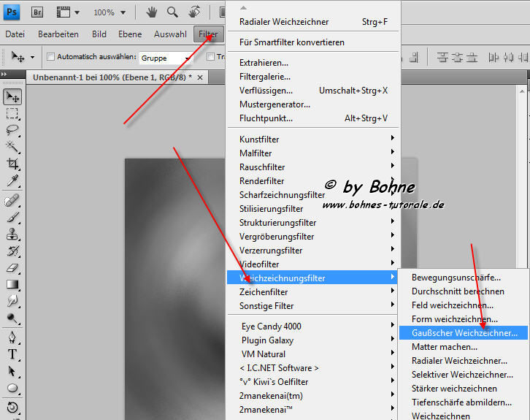Select the Eyedropper tool

pos(12,181)
